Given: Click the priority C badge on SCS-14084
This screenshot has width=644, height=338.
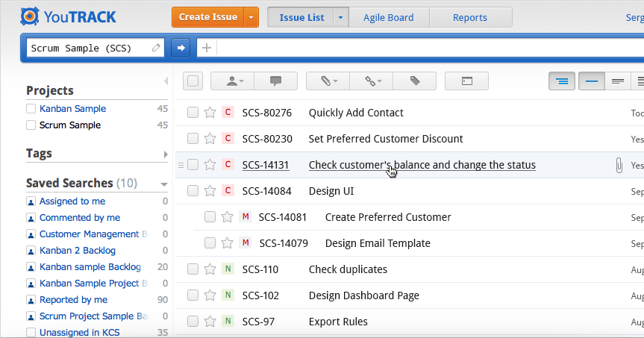Looking at the screenshot, I should (x=228, y=191).
